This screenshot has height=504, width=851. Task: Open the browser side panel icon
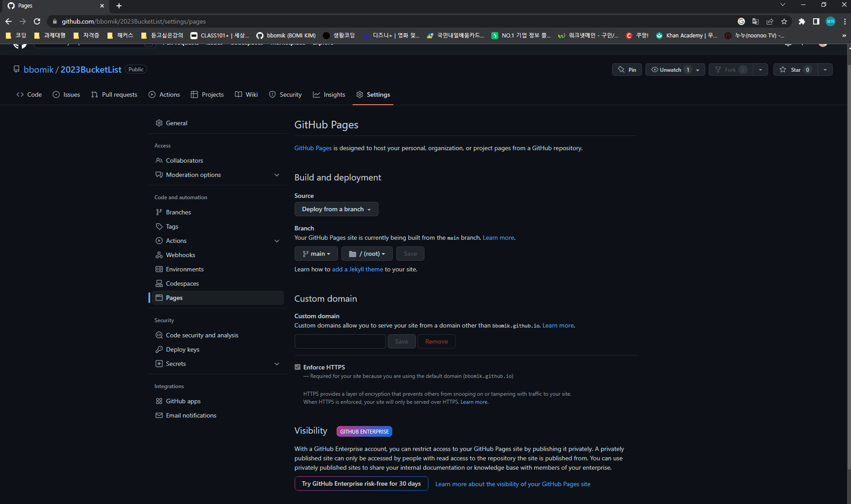click(816, 21)
